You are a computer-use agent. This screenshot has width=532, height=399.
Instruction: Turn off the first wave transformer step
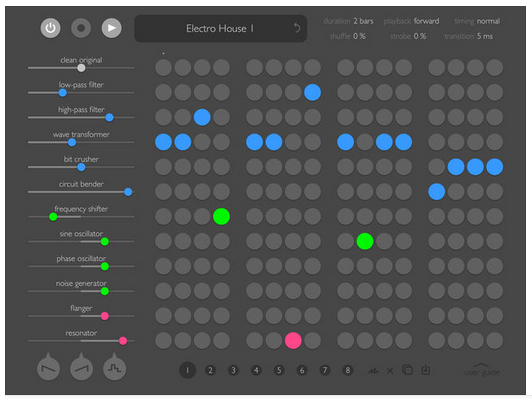pos(163,142)
